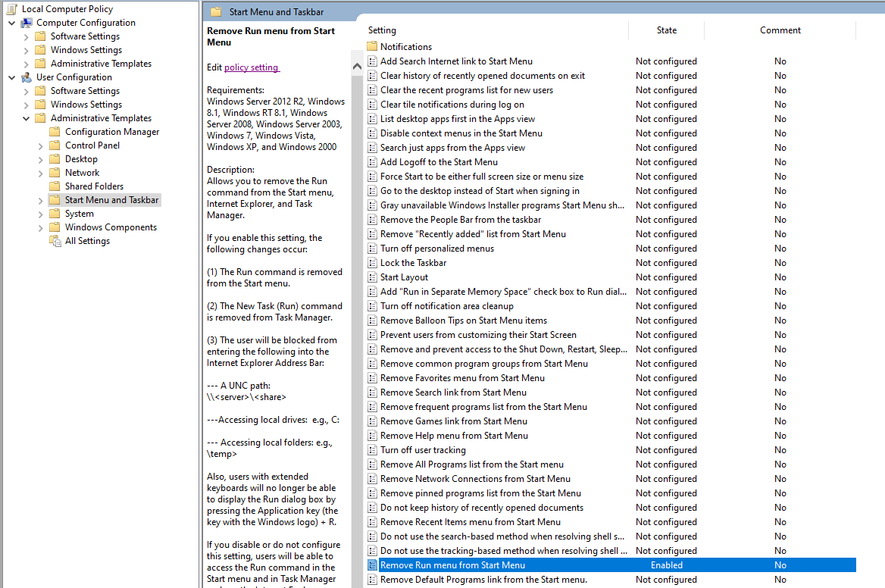
Task: Click icon beside Remove Games link from Start Menu
Action: pos(372,421)
